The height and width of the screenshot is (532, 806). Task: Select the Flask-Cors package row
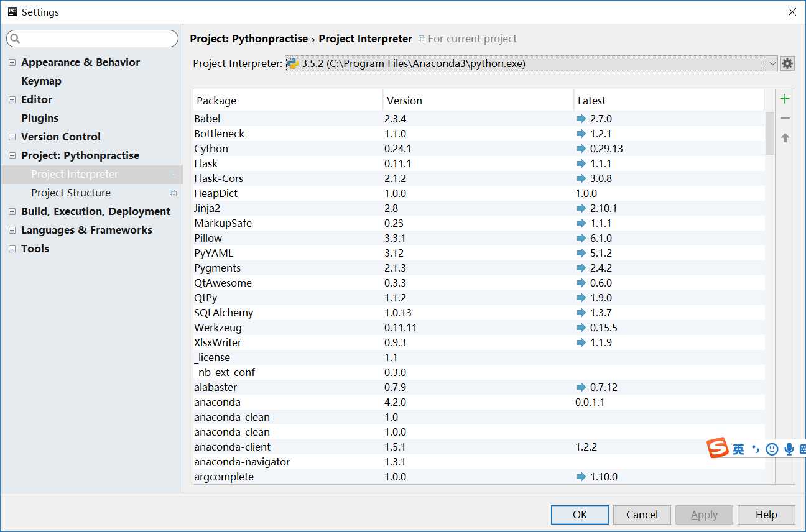click(x=479, y=178)
